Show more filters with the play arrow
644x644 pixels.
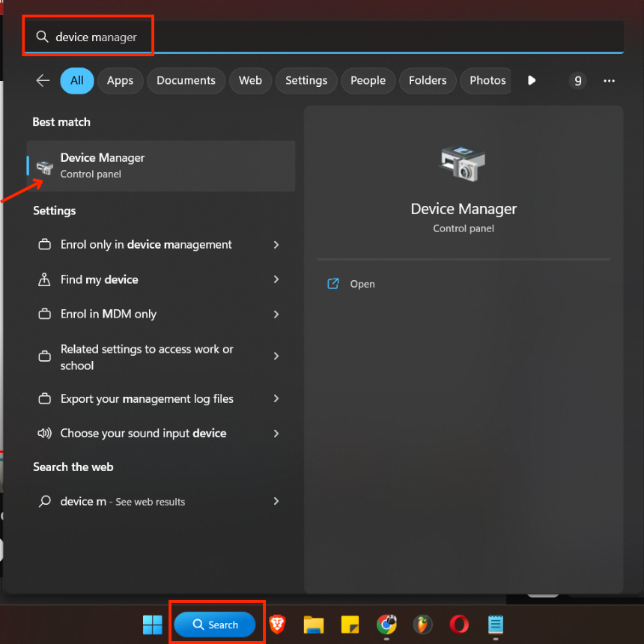pyautogui.click(x=532, y=81)
